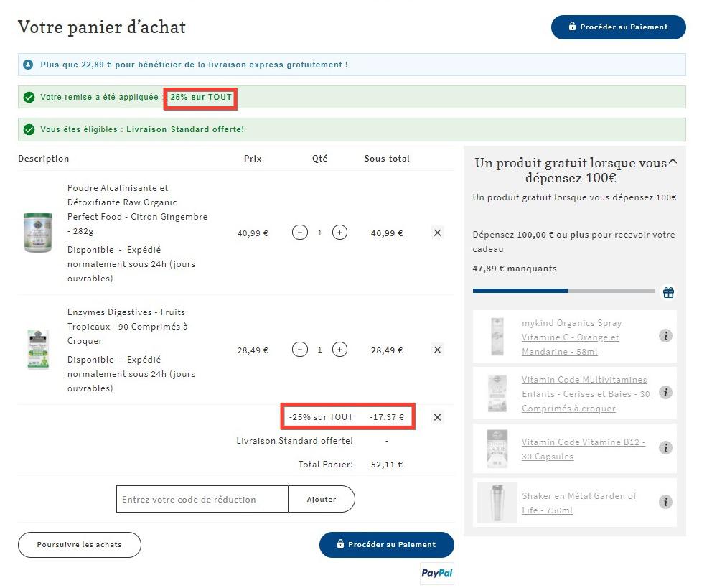The image size is (717, 588).
Task: Click the green checkmark beside Vous êtes éligibles
Action: 29,130
